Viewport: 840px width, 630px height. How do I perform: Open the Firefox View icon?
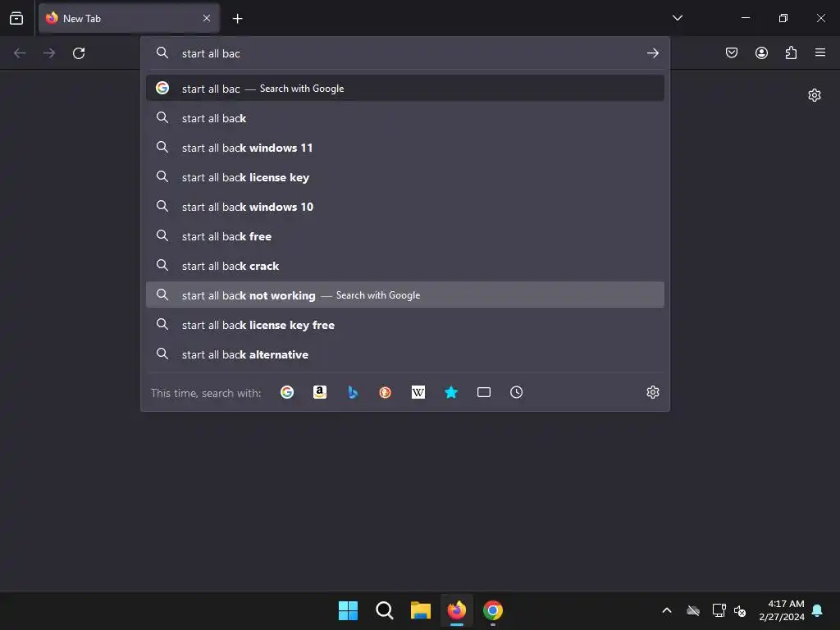[x=16, y=18]
